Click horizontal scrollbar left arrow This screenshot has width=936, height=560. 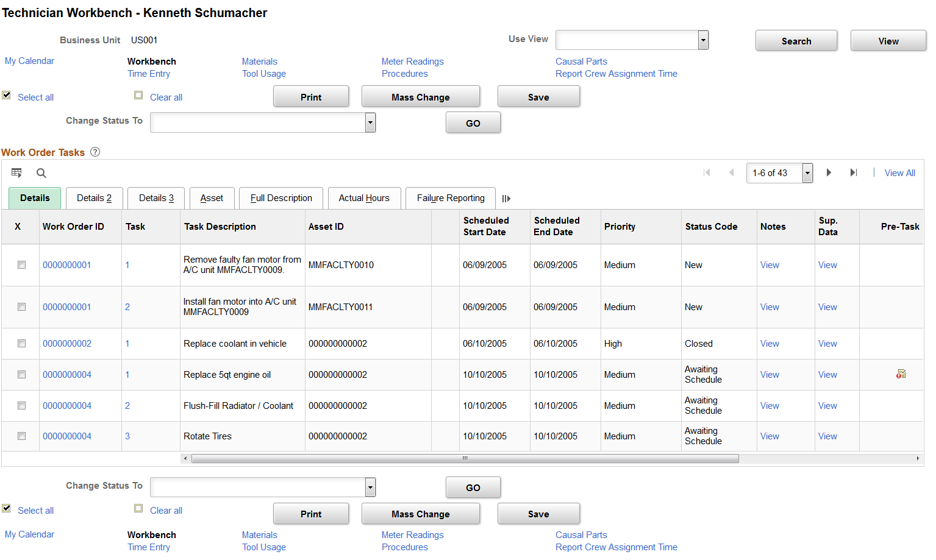pyautogui.click(x=185, y=458)
